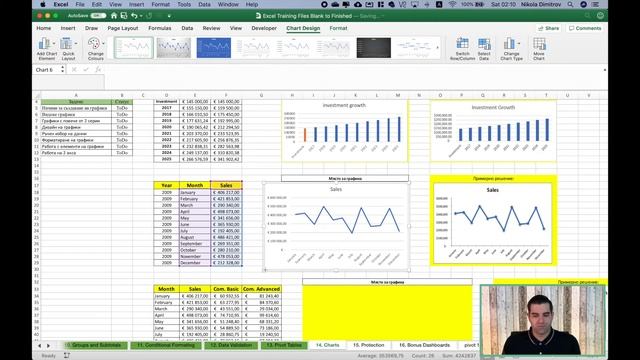Viewport: 640px width, 360px height.
Task: Open the File menu in menu bar
Action: pos(80,4)
